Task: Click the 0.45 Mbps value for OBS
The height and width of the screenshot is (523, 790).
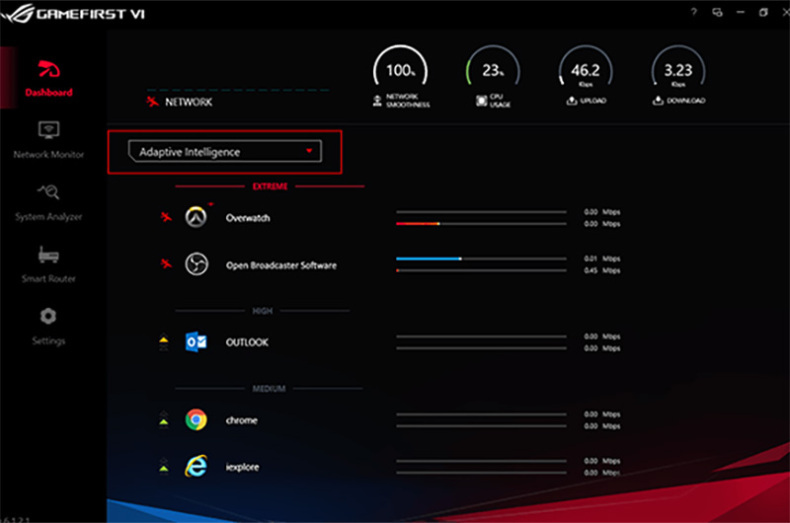Action: coord(602,271)
